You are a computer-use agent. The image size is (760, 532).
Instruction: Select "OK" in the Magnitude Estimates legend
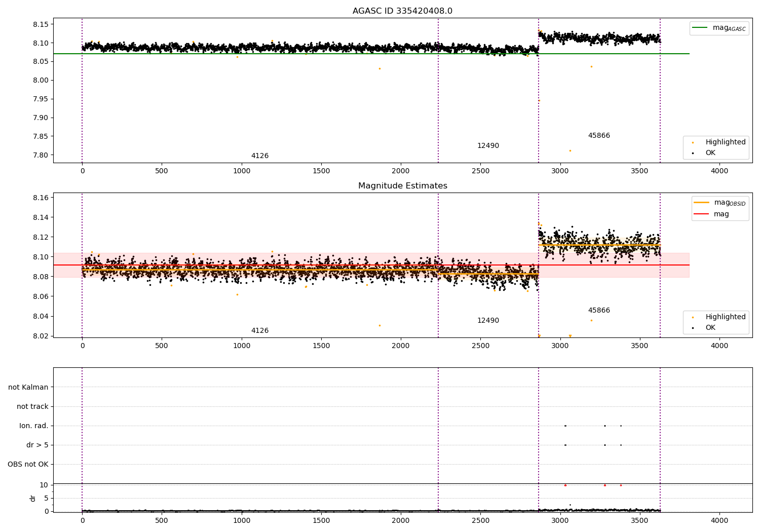coord(710,328)
